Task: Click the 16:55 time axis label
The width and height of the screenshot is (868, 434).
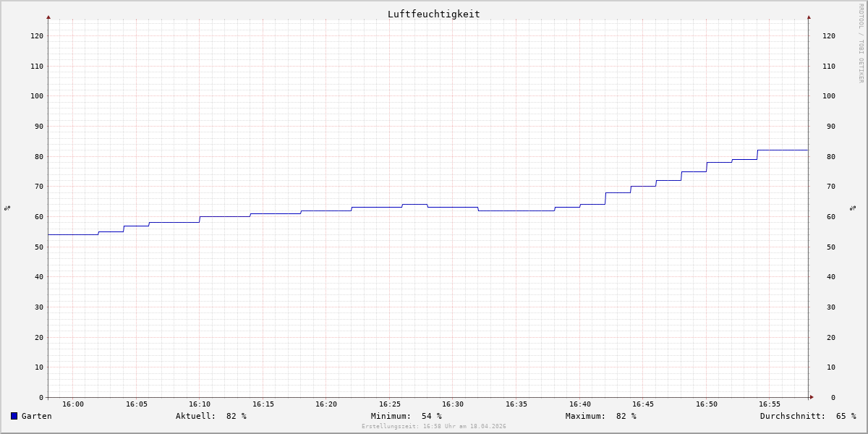Action: 770,404
